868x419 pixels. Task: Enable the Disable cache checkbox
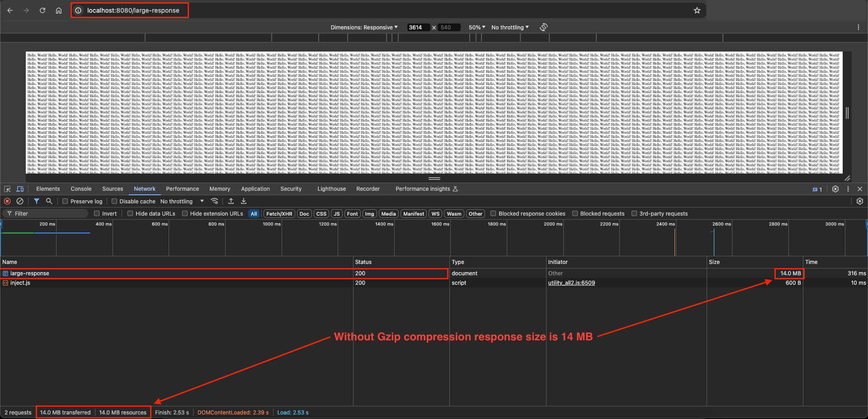click(x=114, y=201)
